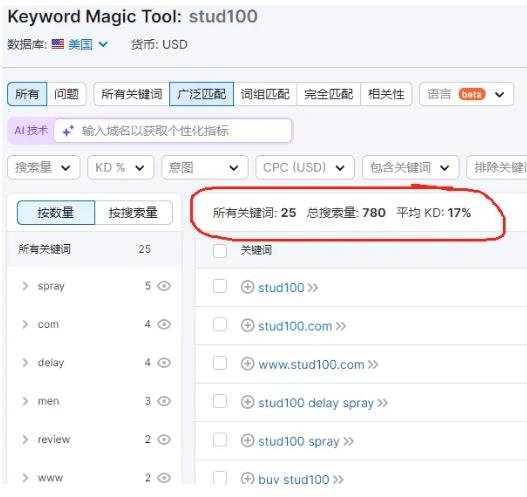Switch to 所有关键词 match tab
This screenshot has height=497, width=527.
click(132, 94)
